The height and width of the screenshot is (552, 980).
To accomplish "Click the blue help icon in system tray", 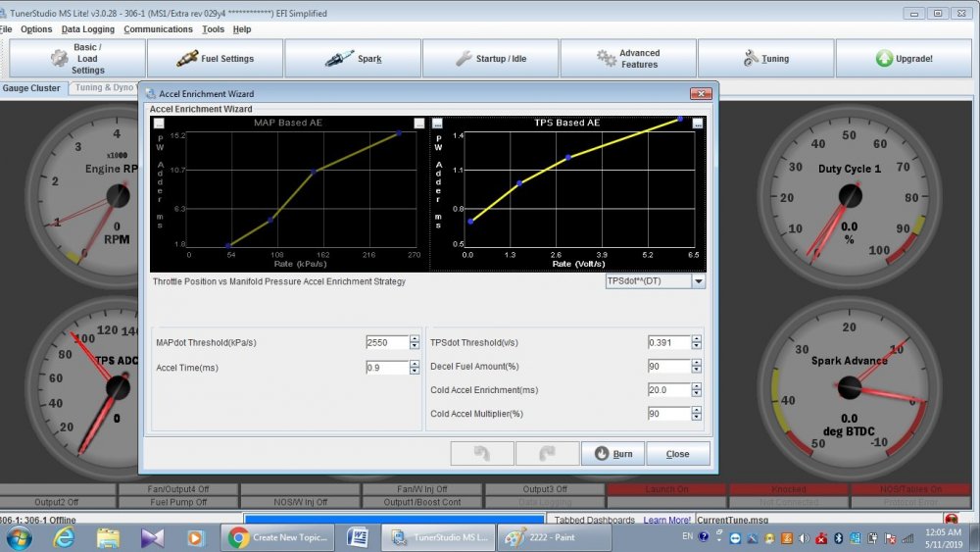I will click(x=704, y=536).
